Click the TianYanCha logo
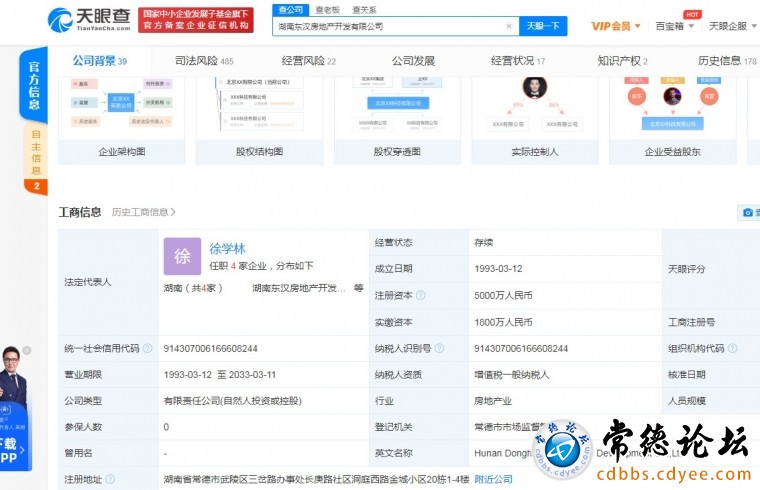This screenshot has width=760, height=490. [89, 19]
